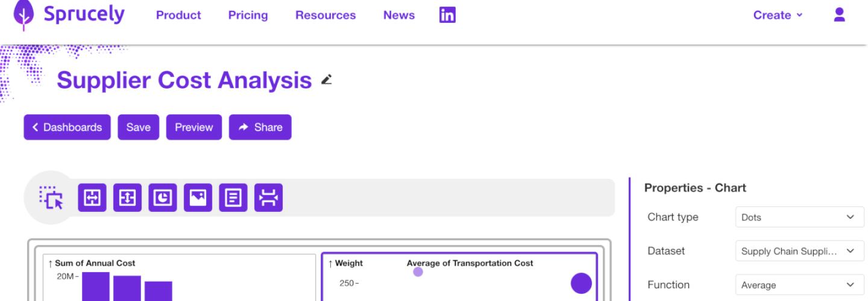868x301 pixels.
Task: Go to the Pricing menu item
Action: coord(248,15)
